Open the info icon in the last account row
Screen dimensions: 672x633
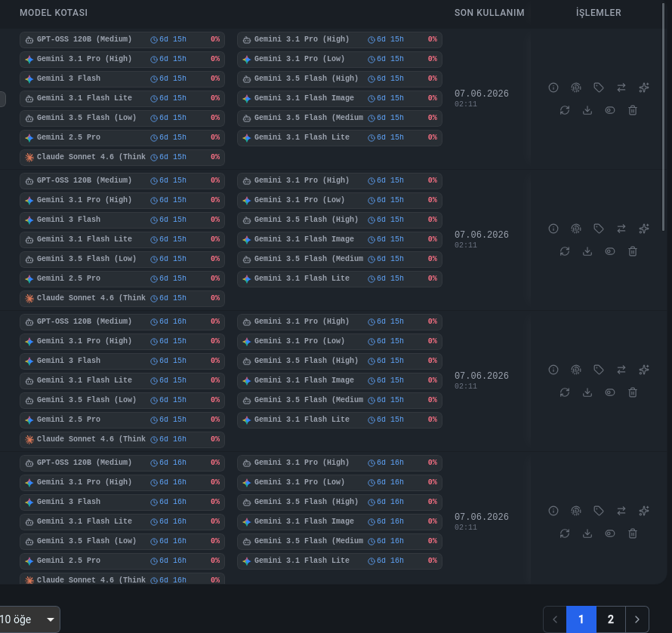pyautogui.click(x=553, y=511)
